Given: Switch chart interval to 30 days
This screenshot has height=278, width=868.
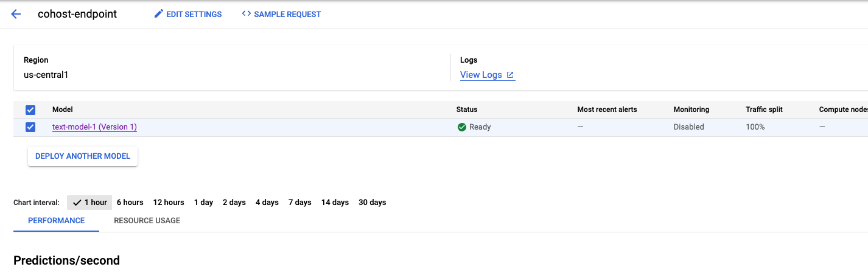Looking at the screenshot, I should [373, 203].
